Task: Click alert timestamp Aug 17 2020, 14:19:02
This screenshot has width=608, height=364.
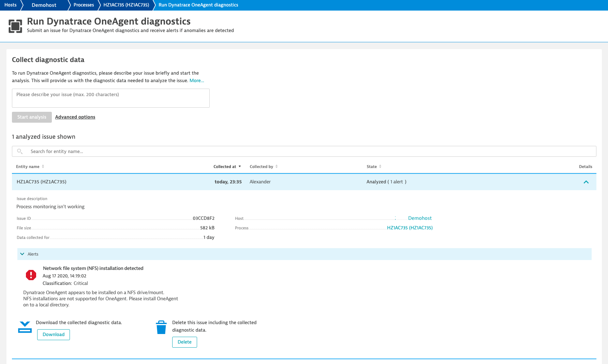Action: [x=64, y=276]
